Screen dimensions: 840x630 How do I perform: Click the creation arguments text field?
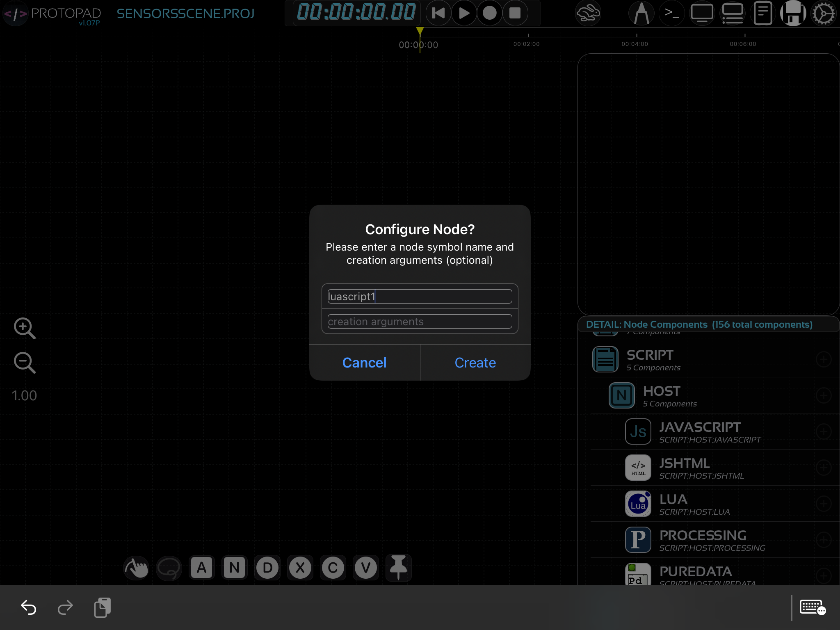[x=420, y=322]
